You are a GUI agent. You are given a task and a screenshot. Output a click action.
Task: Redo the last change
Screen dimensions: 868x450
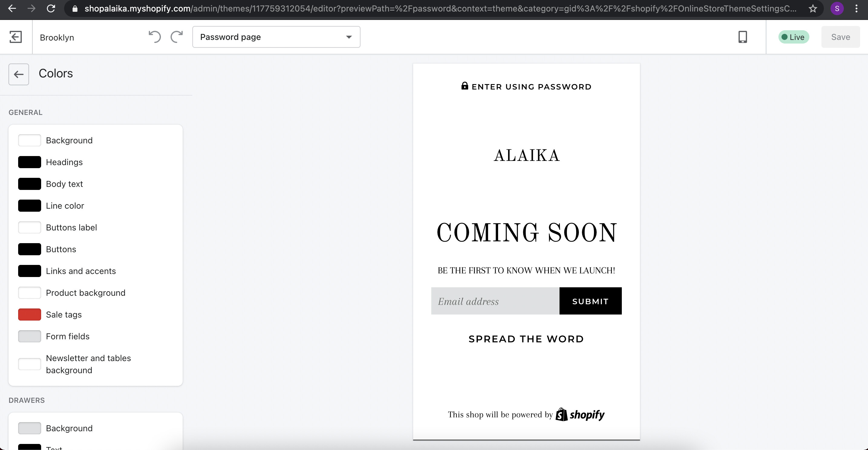pos(177,37)
